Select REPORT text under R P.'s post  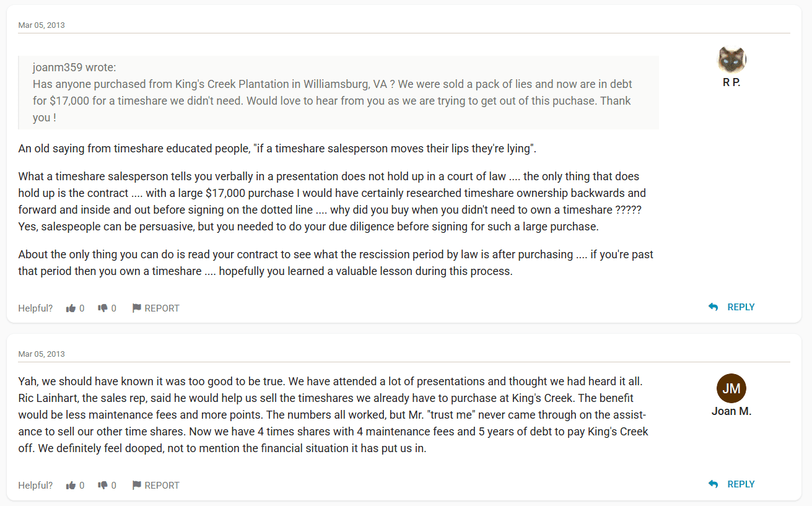(162, 308)
